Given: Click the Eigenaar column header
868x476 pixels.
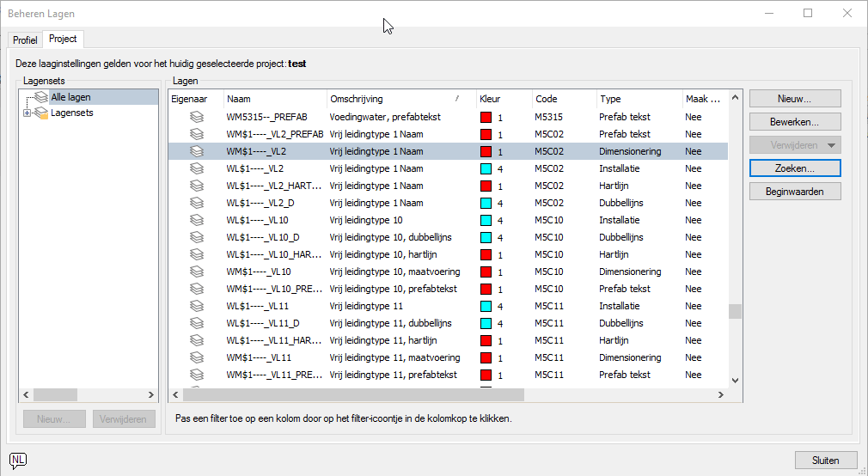Looking at the screenshot, I should point(196,99).
